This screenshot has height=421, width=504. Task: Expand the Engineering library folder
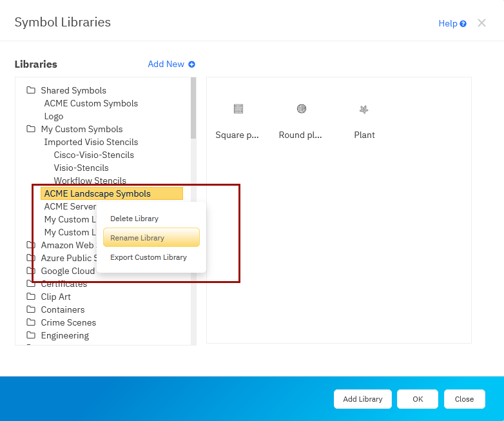(x=31, y=335)
